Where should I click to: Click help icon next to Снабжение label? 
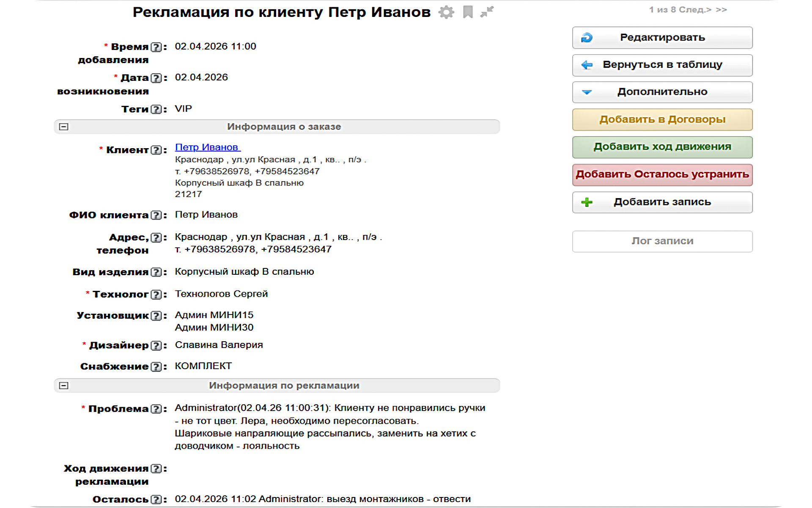tap(156, 367)
